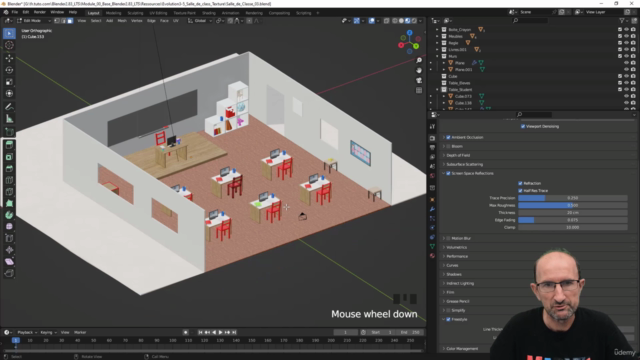Select the Shrink/Fatten tool
Viewport: 640px width, 360px height.
(x=9, y=250)
